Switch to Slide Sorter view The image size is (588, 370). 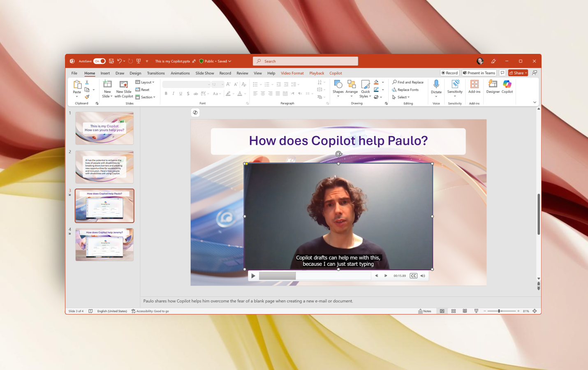click(x=454, y=311)
